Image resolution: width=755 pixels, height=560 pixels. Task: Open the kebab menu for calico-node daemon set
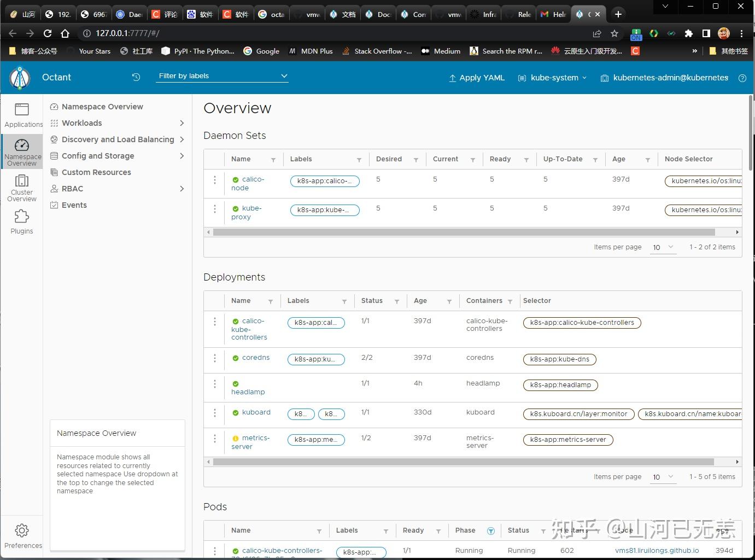pos(214,179)
